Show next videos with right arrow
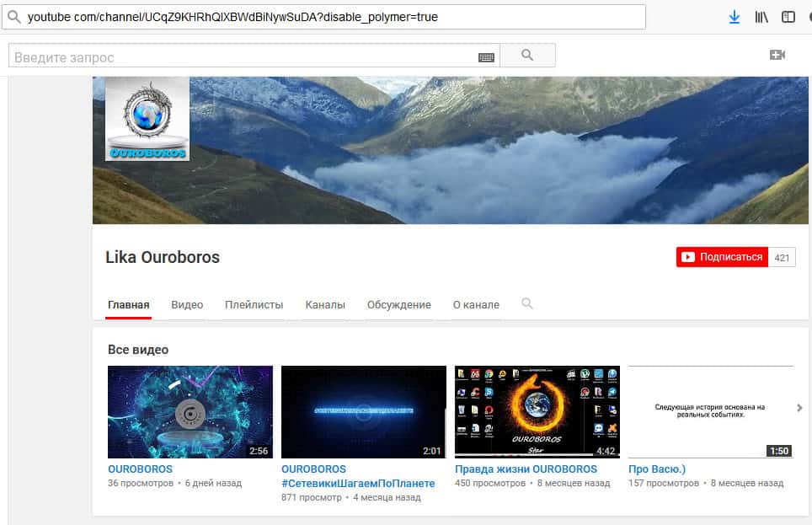This screenshot has width=812, height=525. pyautogui.click(x=799, y=408)
